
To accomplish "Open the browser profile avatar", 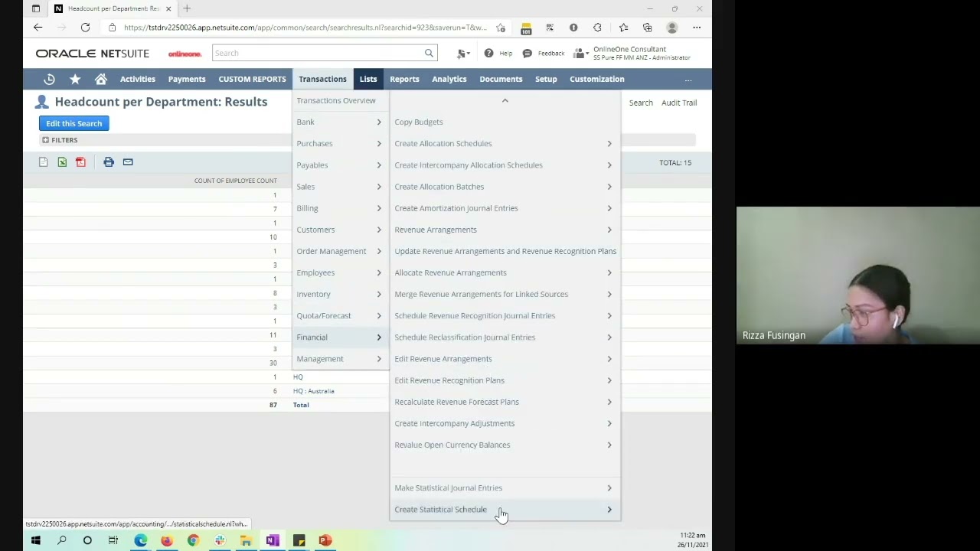I will (672, 28).
